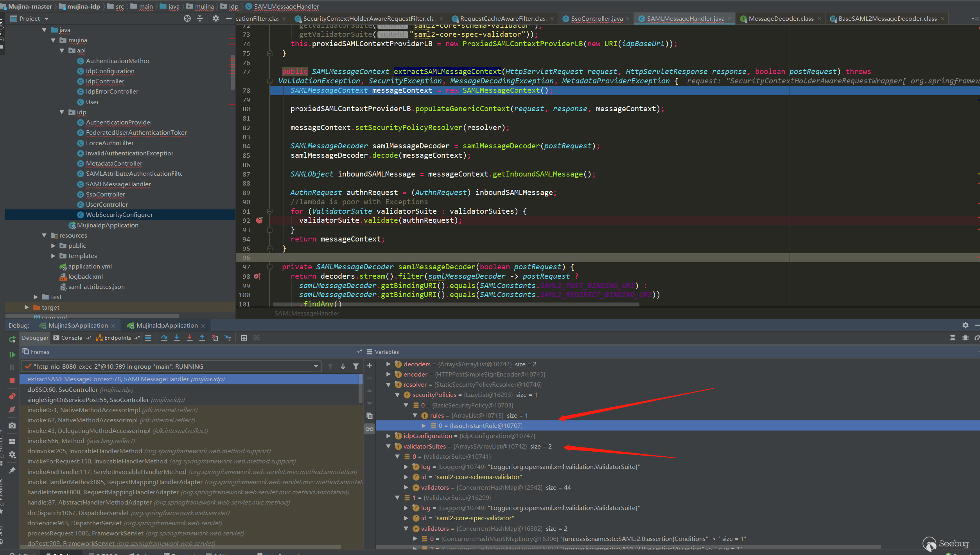Open the thread selector dropdown

point(316,366)
